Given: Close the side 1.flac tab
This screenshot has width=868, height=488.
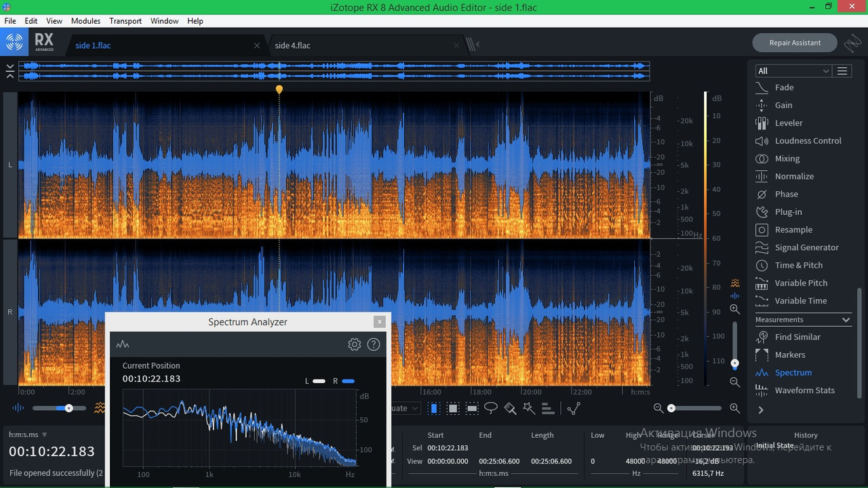Looking at the screenshot, I should pos(256,45).
